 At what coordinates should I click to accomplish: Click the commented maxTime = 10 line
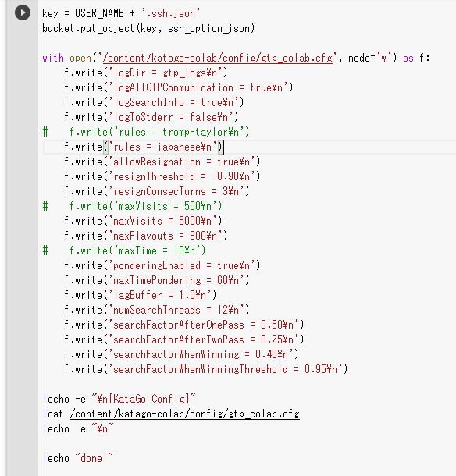click(124, 250)
